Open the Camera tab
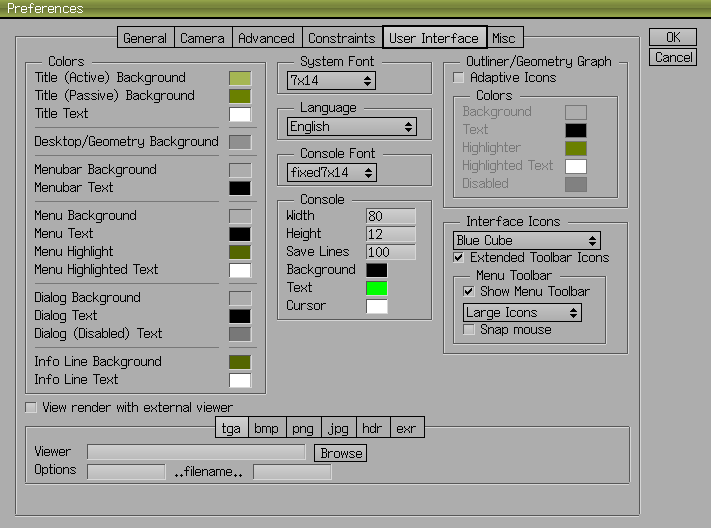Viewport: 711px width, 528px height. pyautogui.click(x=203, y=38)
